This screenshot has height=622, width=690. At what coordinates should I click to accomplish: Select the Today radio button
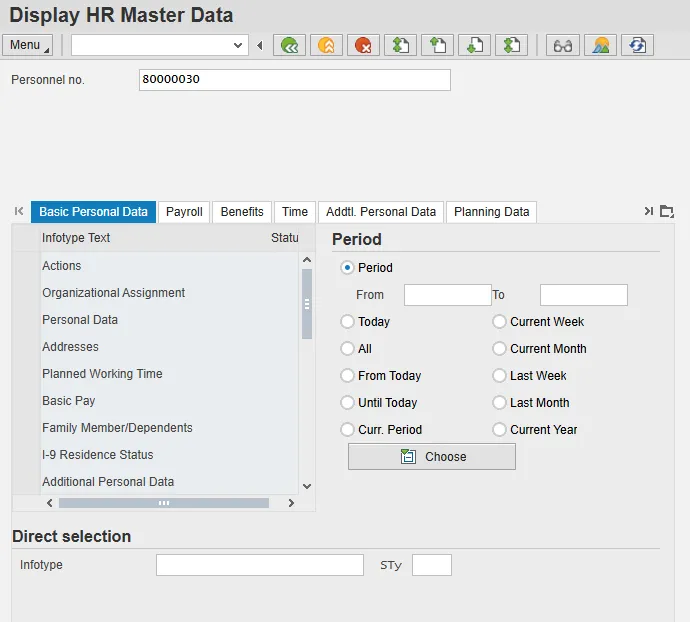(x=348, y=322)
